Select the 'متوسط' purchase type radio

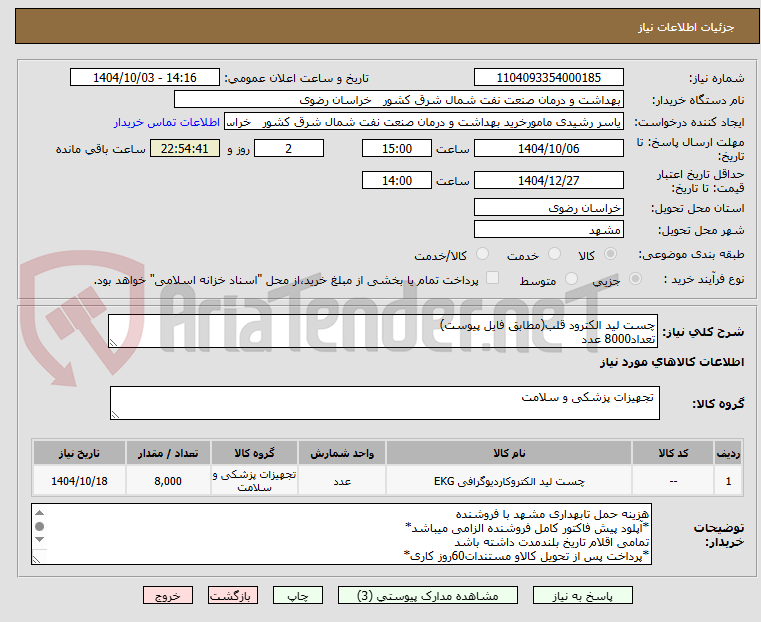click(572, 278)
